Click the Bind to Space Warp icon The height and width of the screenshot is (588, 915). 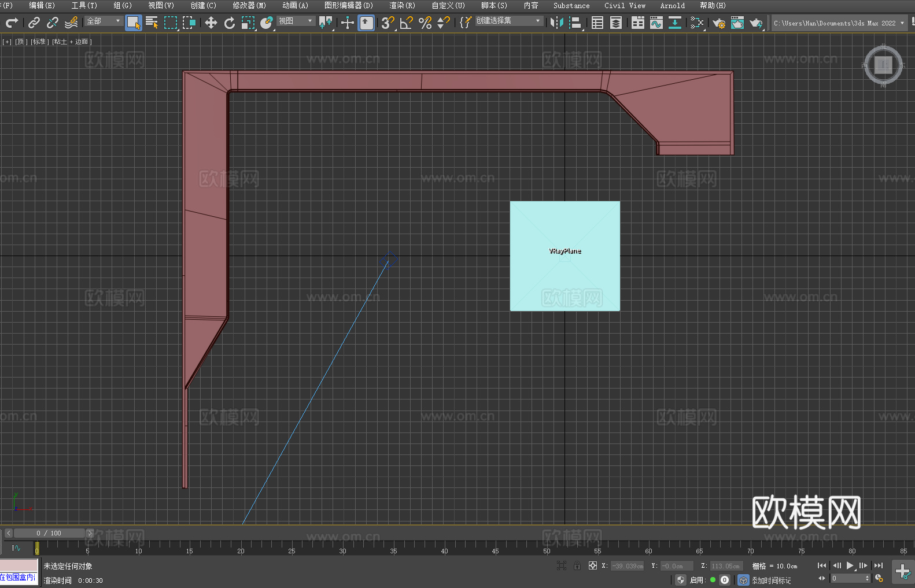[x=71, y=23]
